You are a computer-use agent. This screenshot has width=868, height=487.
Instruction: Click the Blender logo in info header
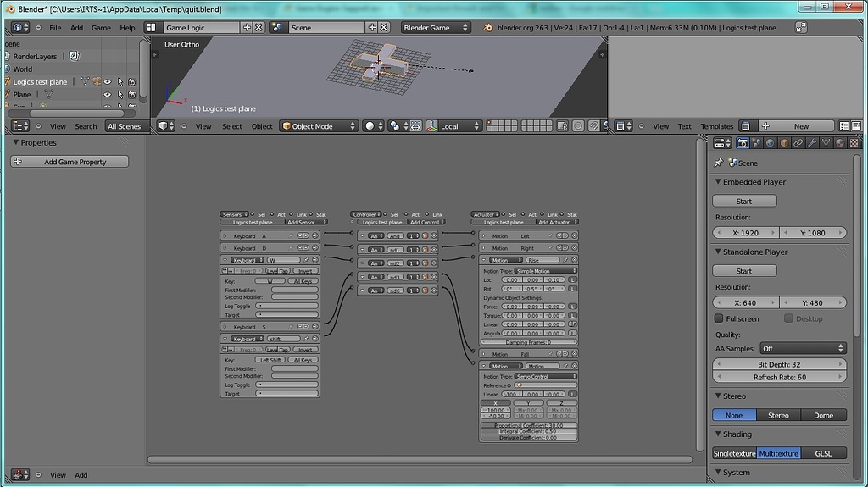(x=487, y=28)
